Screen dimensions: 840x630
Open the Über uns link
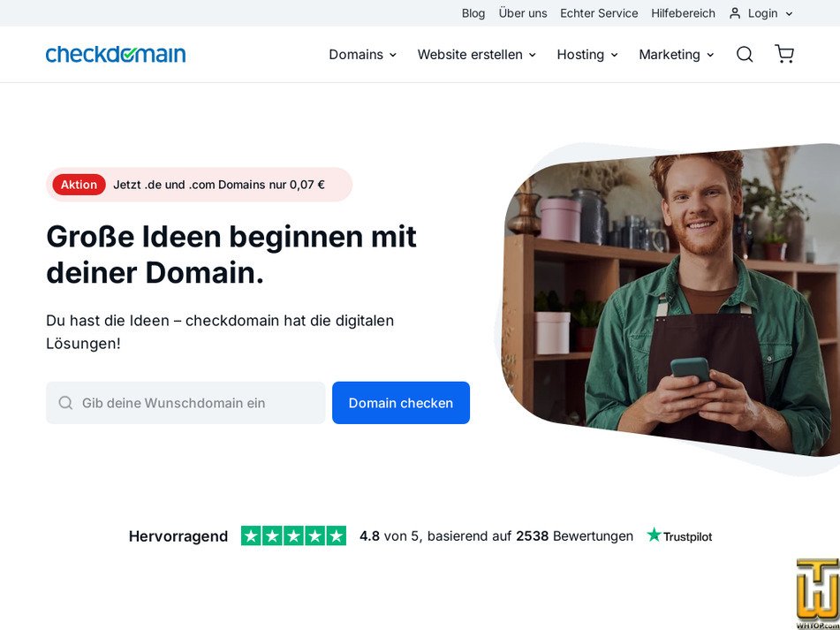click(523, 13)
